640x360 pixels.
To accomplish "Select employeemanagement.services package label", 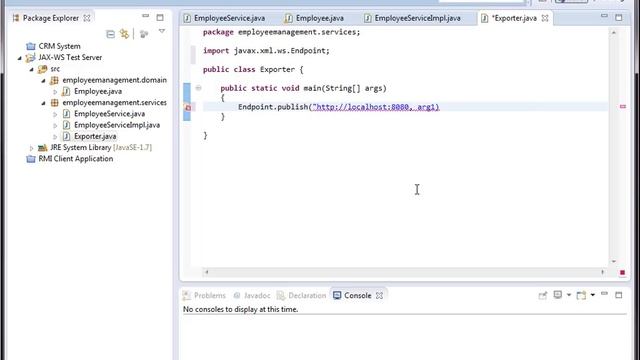I will pos(114,102).
